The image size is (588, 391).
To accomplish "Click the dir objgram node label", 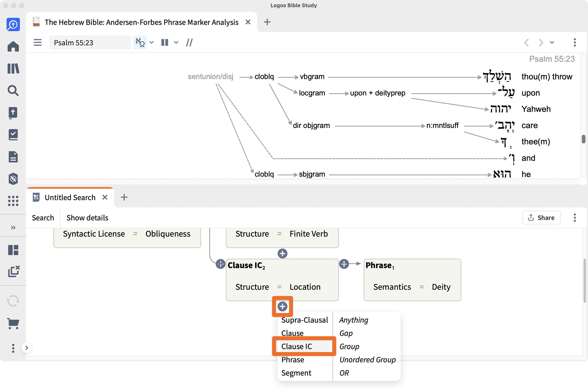I will (x=311, y=126).
